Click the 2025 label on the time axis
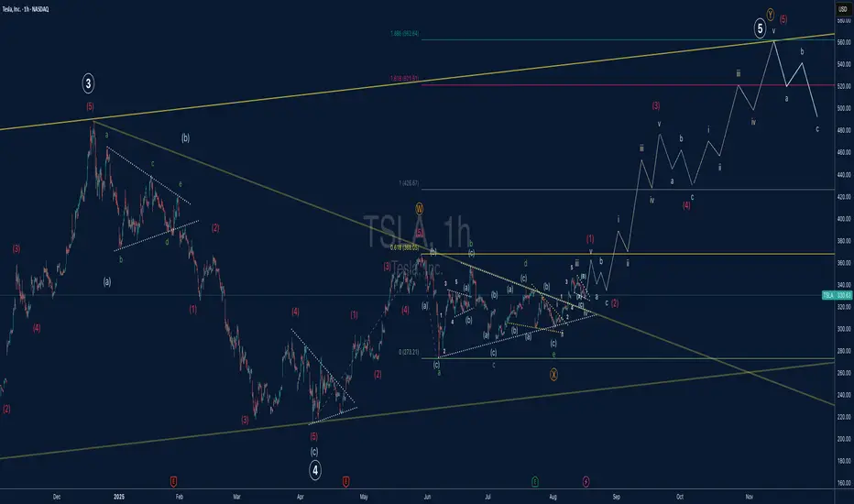854x504 pixels. pyautogui.click(x=119, y=497)
